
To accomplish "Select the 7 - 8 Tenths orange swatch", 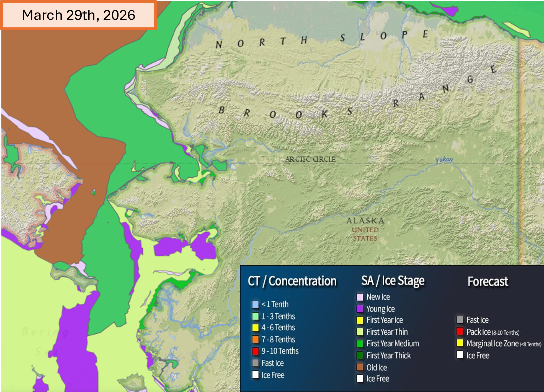I will 255,339.
